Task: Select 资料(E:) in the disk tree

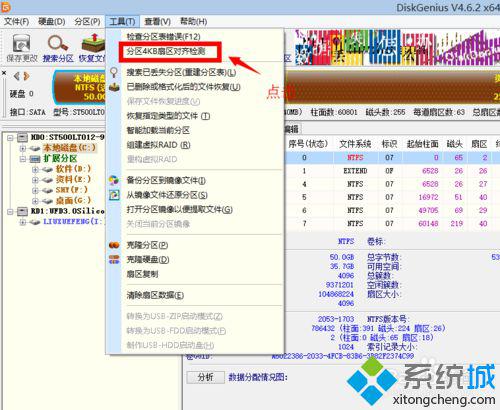Action: click(73, 180)
